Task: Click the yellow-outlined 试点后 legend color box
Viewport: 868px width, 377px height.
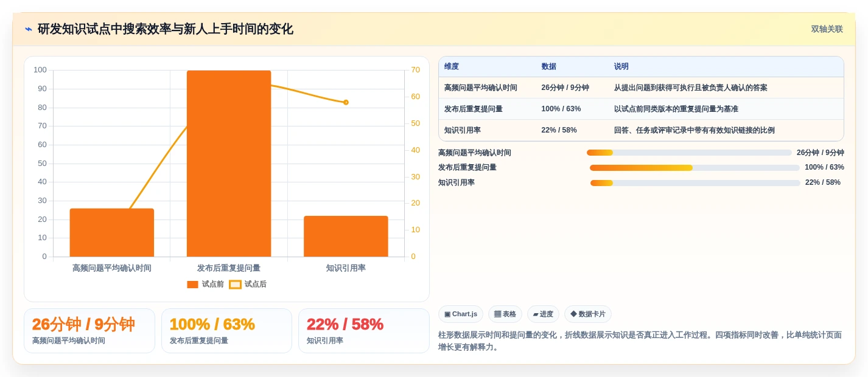Action: [235, 285]
